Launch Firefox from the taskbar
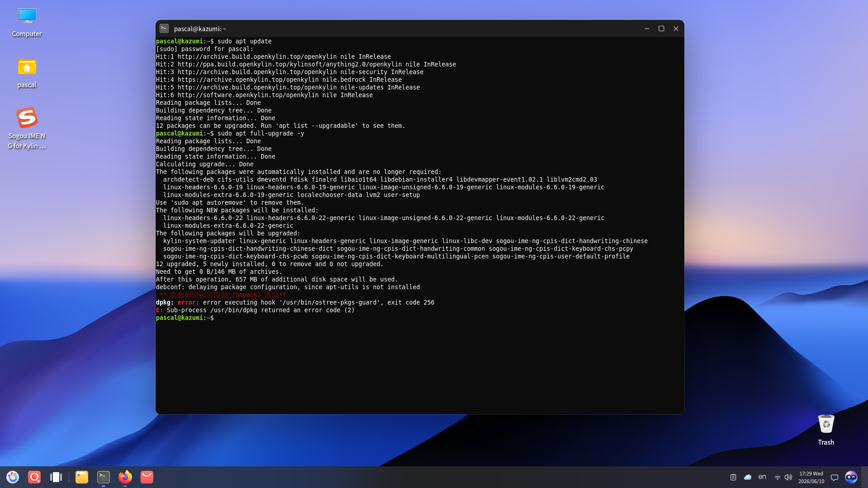This screenshot has width=868, height=488. 125,477
